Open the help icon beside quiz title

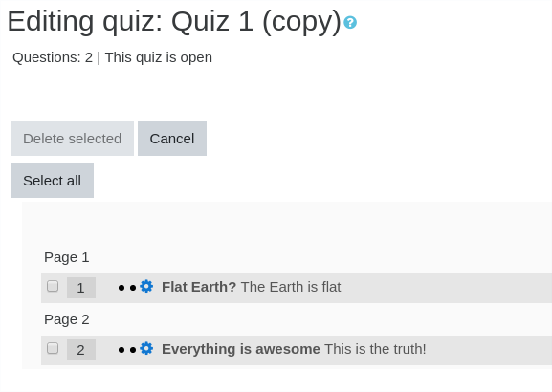click(350, 23)
